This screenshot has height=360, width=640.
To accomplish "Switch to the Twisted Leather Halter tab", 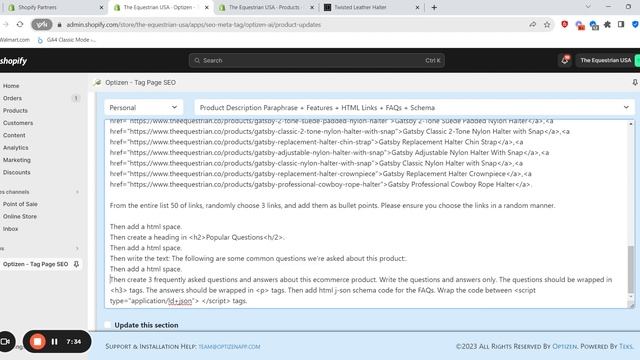I will coord(371,7).
